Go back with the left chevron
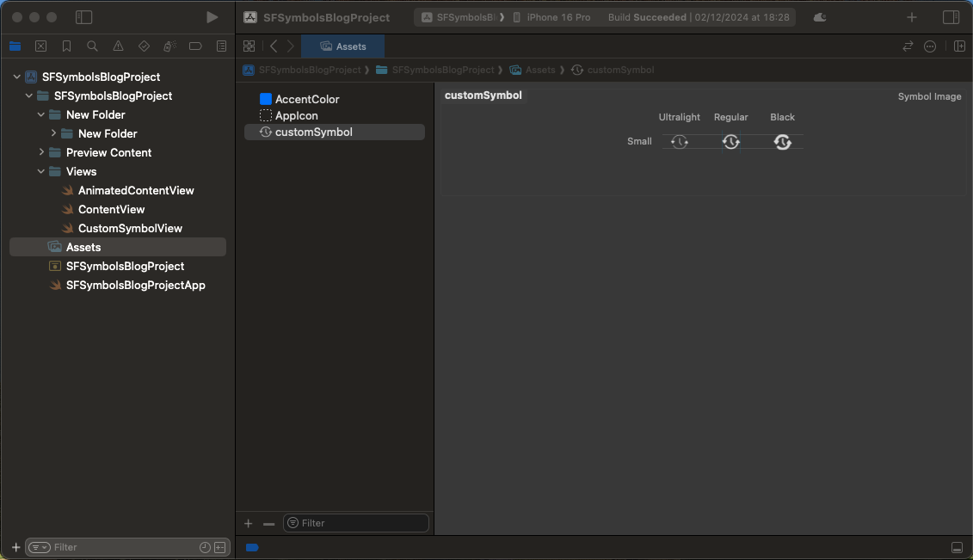The width and height of the screenshot is (973, 560). tap(273, 46)
